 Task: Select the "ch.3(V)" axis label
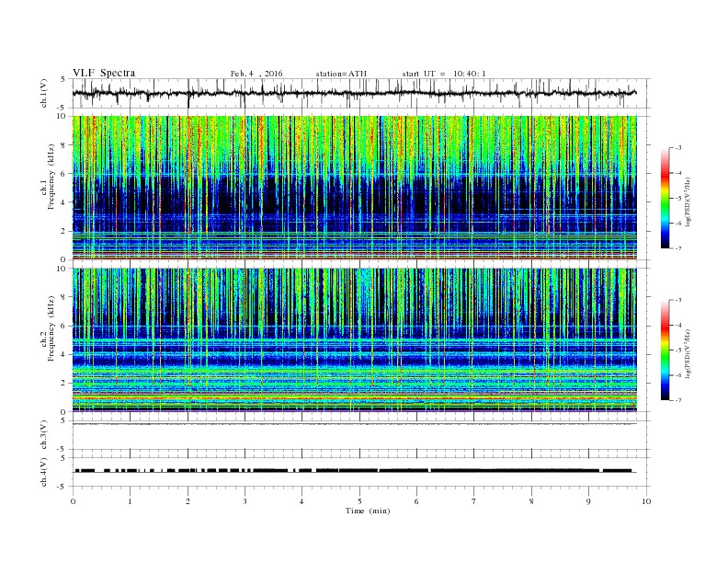tap(44, 435)
